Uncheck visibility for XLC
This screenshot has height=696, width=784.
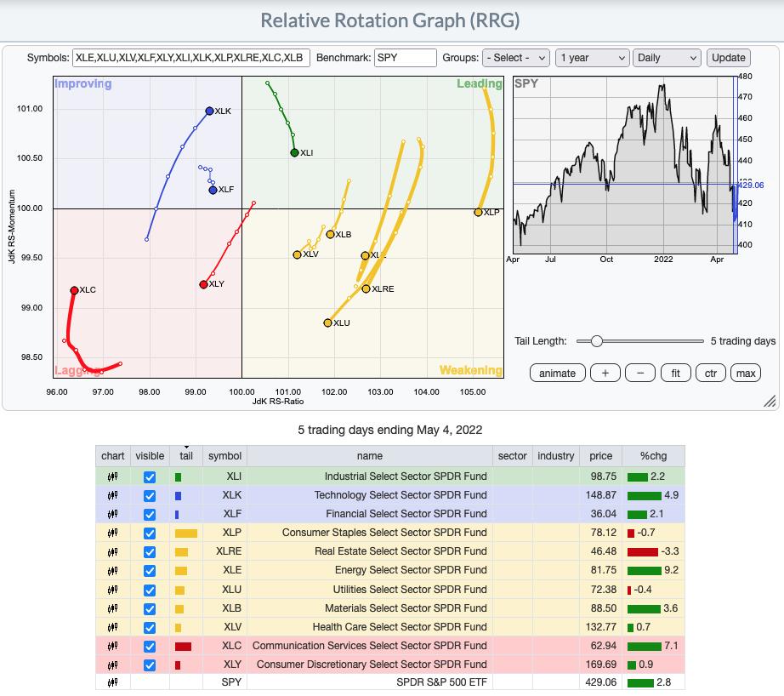pos(150,647)
